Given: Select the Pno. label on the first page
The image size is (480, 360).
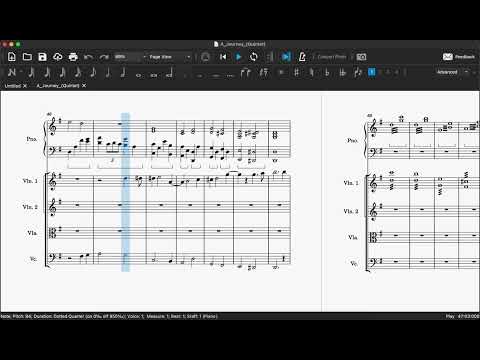Looking at the screenshot, I should [32, 139].
